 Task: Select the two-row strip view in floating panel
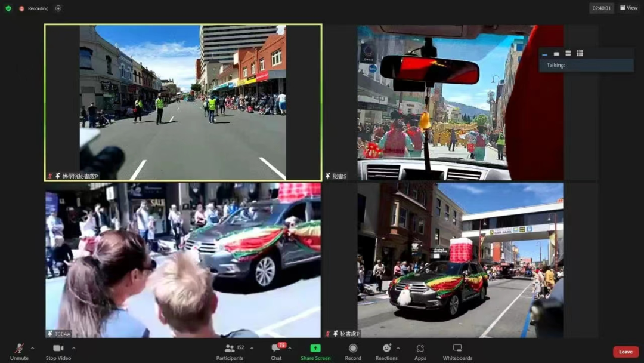click(x=568, y=53)
